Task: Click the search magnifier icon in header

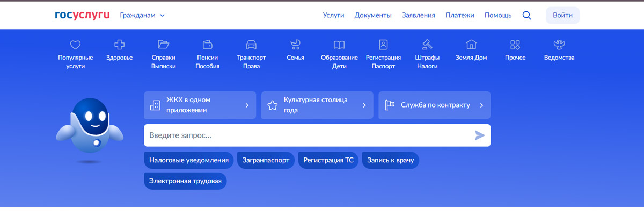Action: 526,16
